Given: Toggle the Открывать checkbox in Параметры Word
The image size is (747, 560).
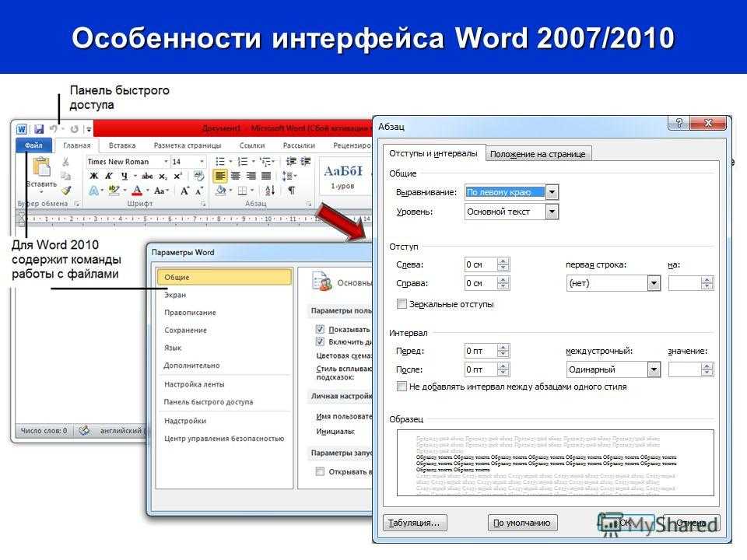Looking at the screenshot, I should pyautogui.click(x=320, y=471).
